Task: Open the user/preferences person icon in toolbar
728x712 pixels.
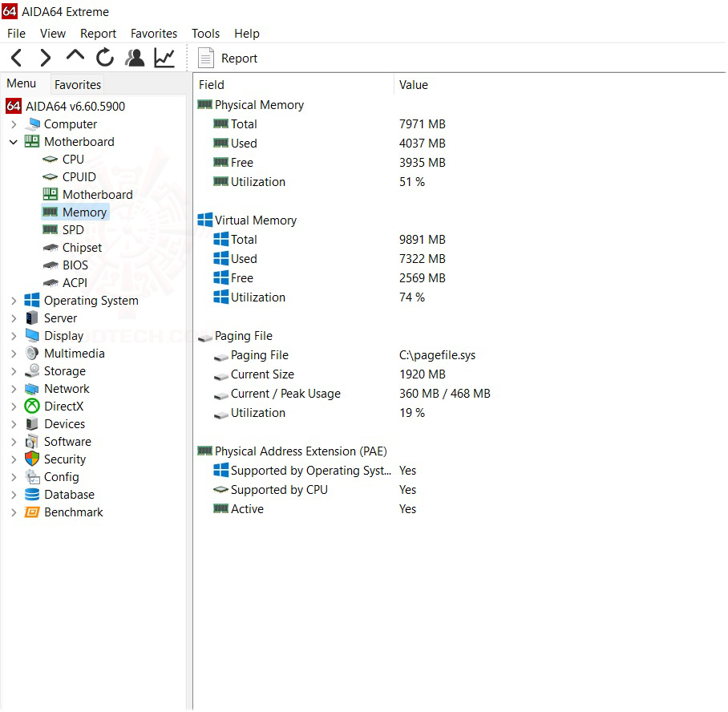Action: [x=135, y=58]
